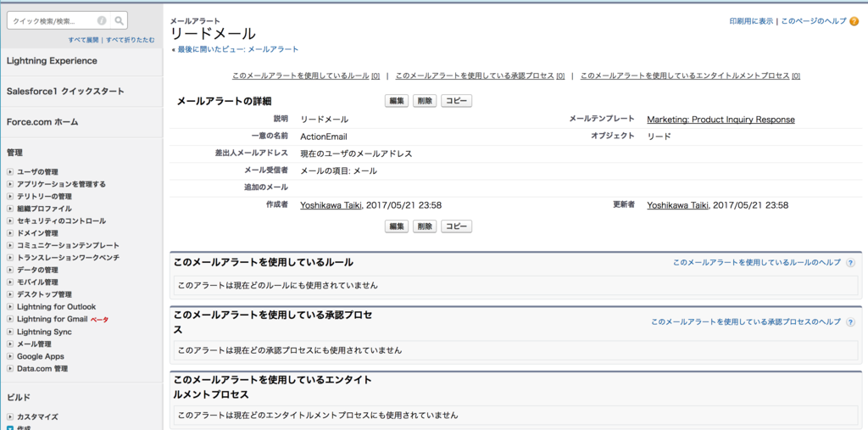Click the quick search info icon
Image resolution: width=868 pixels, height=430 pixels.
(102, 21)
